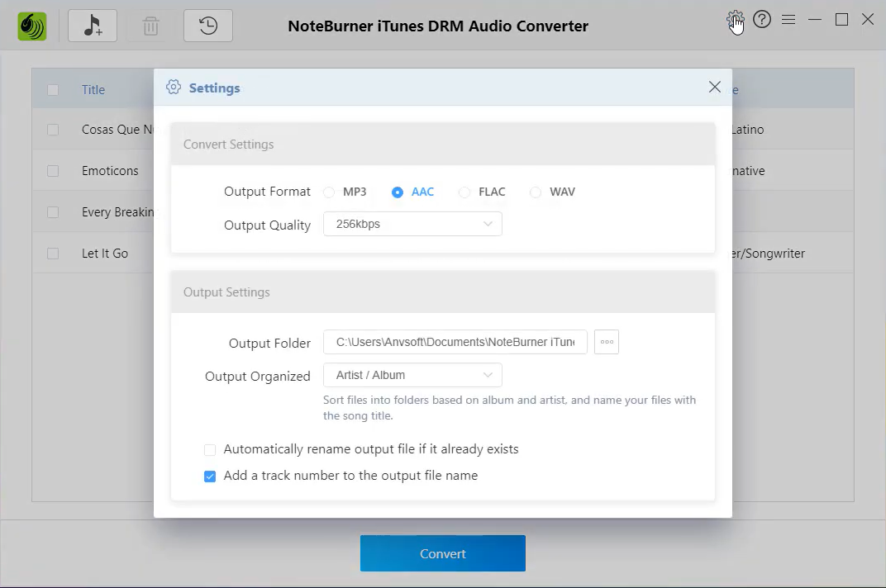Image resolution: width=886 pixels, height=588 pixels.
Task: Select the add music icon in toolbar
Action: 92,26
